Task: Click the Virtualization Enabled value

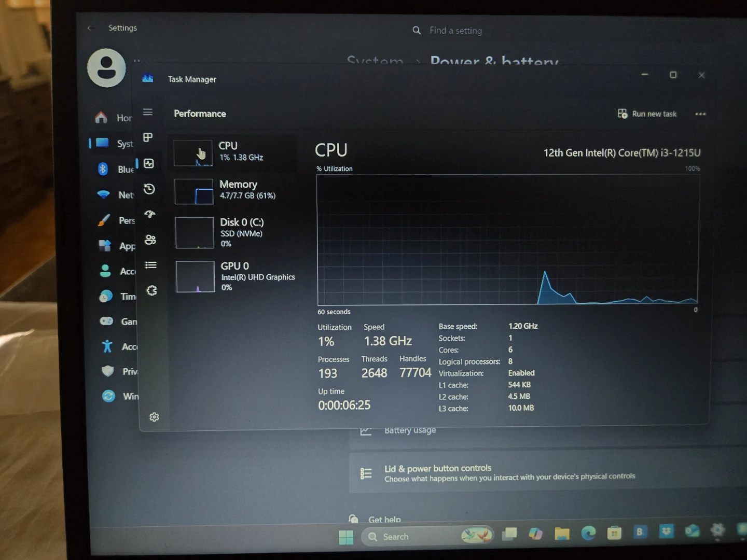Action: [x=521, y=373]
